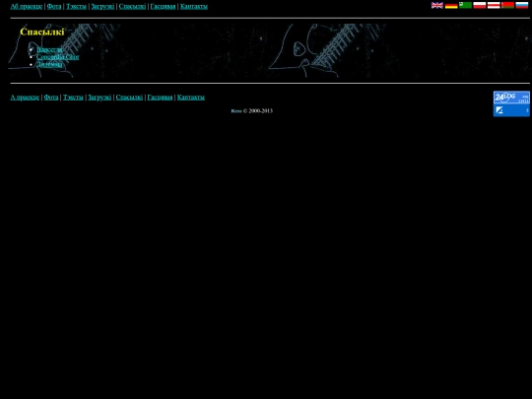Open Тэксты in the top navigation
Viewport: 532px width, 399px height.
pyautogui.click(x=76, y=6)
